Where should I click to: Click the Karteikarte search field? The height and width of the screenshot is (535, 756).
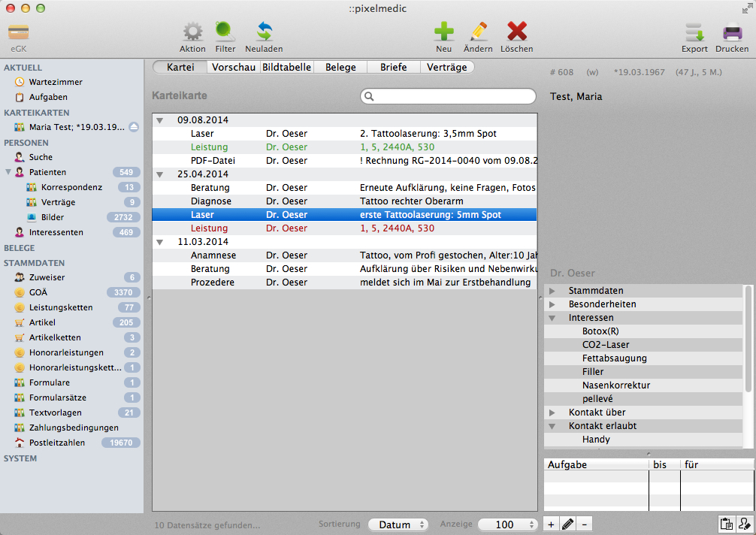tap(448, 96)
